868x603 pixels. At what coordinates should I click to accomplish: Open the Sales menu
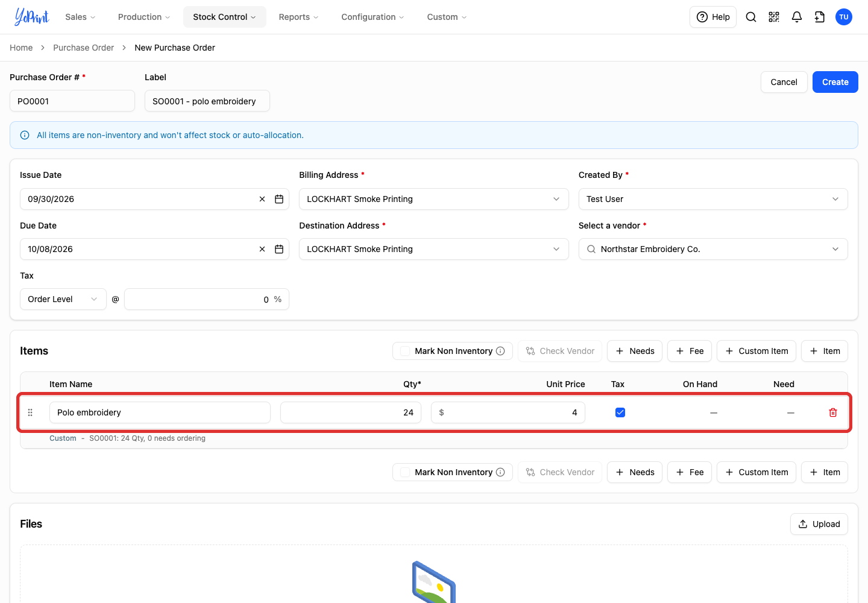(80, 17)
